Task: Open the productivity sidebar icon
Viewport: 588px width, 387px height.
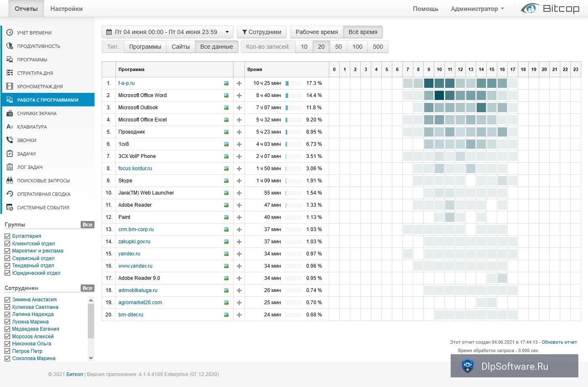Action: pyautogui.click(x=10, y=46)
